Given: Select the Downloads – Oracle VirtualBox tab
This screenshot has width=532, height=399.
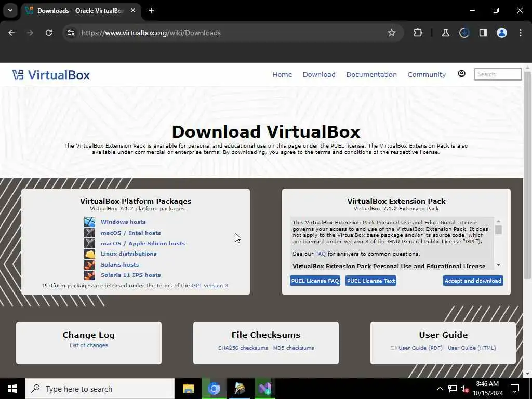Looking at the screenshot, I should (81, 10).
